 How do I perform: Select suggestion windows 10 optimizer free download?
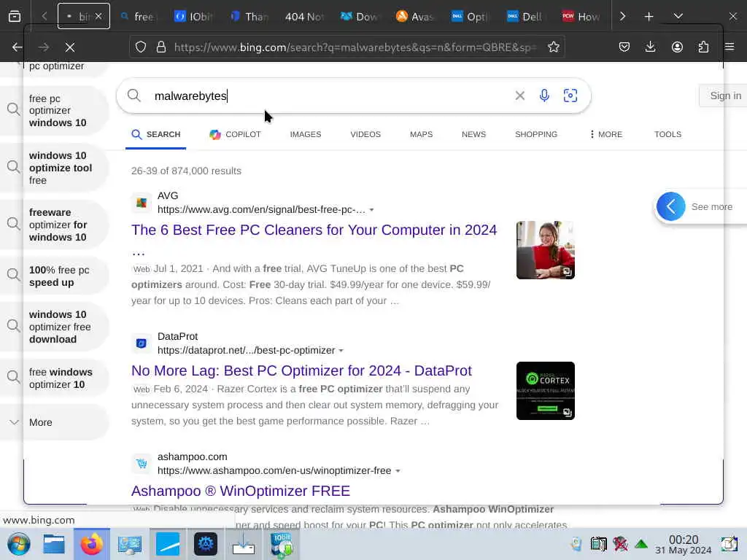[54, 327]
